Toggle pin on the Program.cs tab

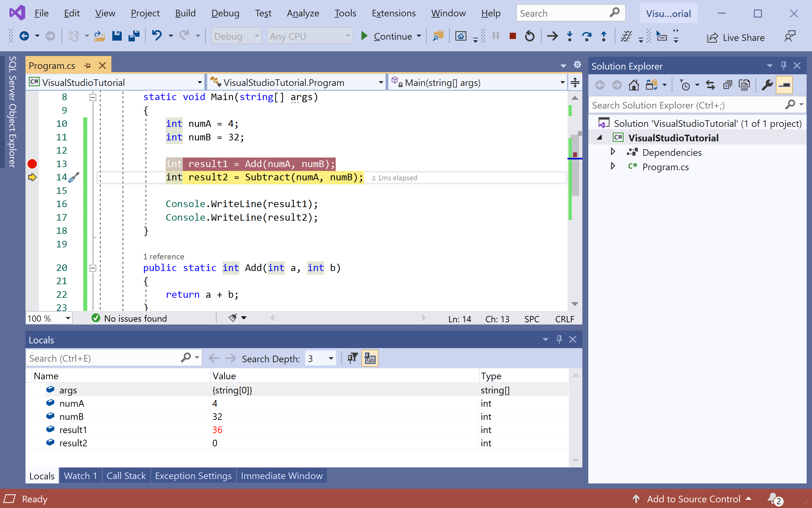(88, 65)
